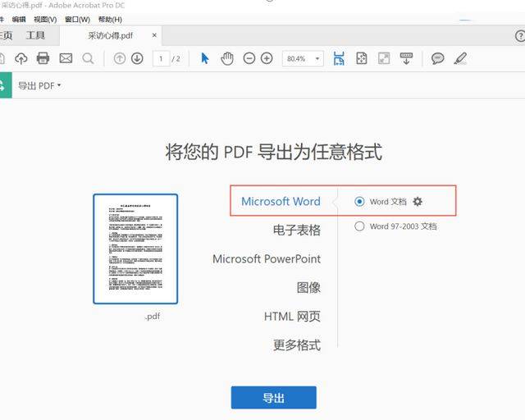This screenshot has height=420, width=525.
Task: Choose 电子表格 export format
Action: [297, 230]
